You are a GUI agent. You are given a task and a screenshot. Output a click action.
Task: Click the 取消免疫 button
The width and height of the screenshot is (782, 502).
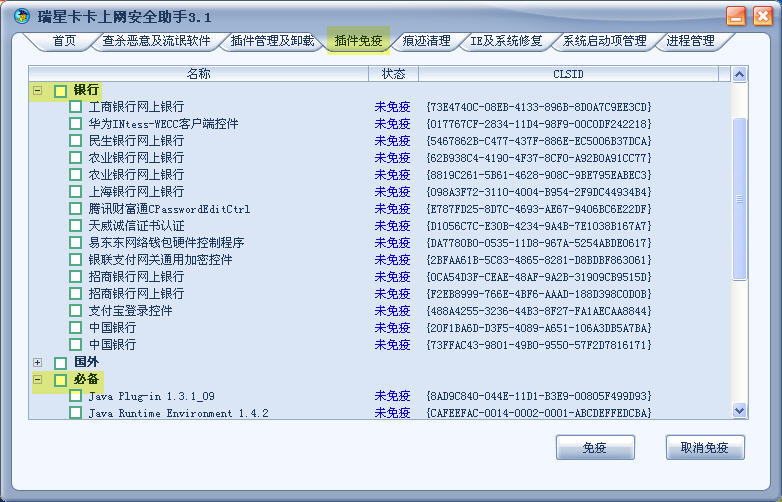click(705, 448)
